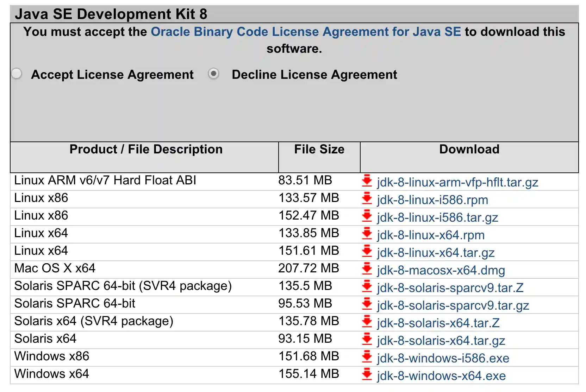Click the Product / File Description column header

(146, 149)
